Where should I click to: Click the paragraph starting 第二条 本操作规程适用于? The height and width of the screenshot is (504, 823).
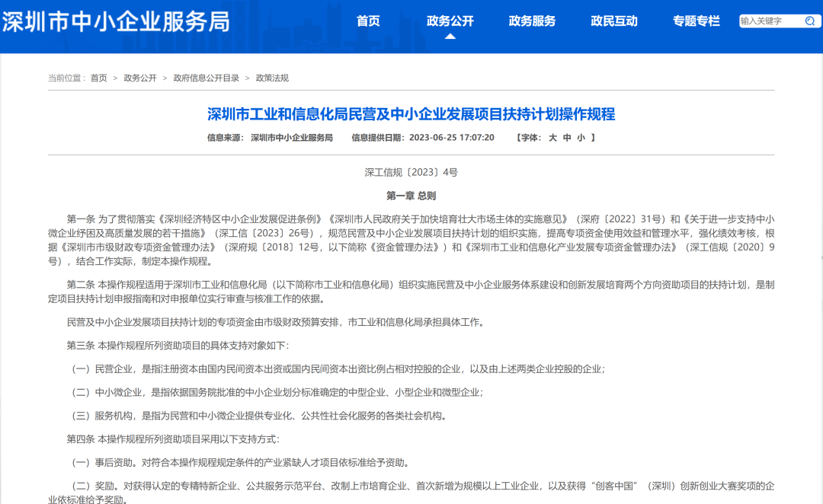click(x=411, y=292)
